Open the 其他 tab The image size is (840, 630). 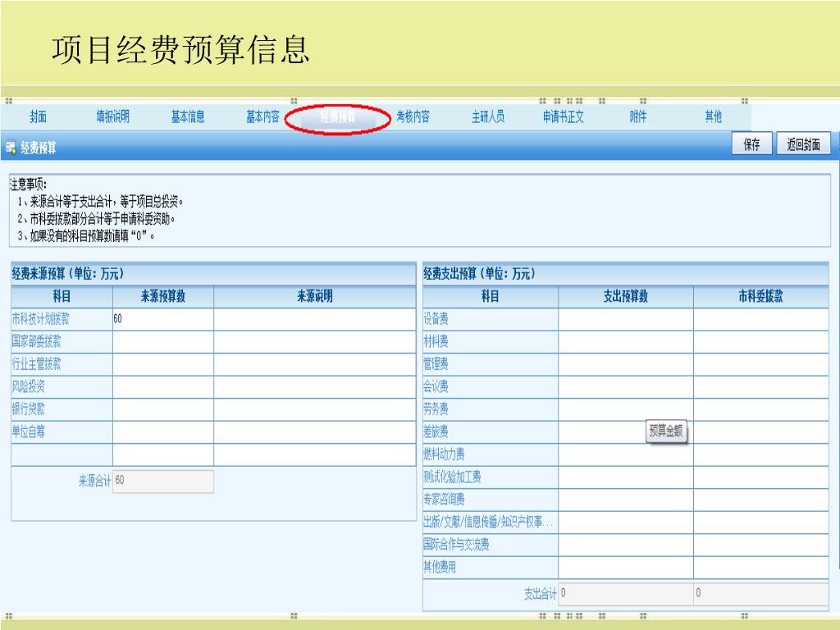(713, 116)
